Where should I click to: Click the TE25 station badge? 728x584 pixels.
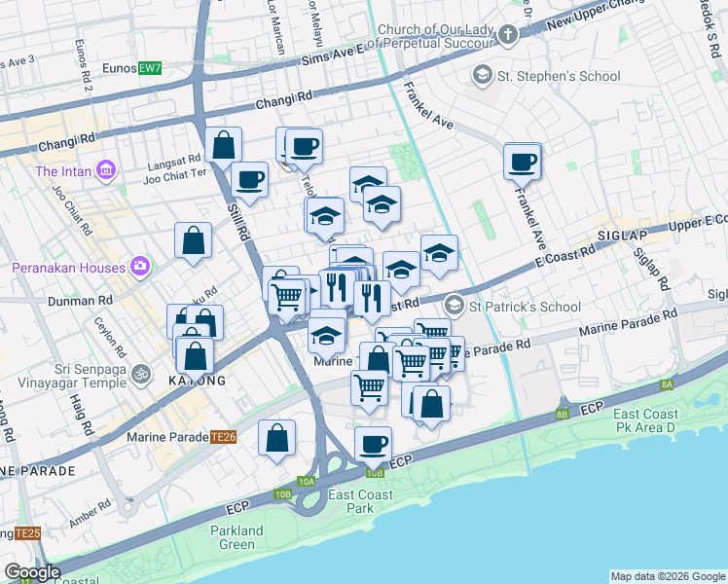(27, 533)
